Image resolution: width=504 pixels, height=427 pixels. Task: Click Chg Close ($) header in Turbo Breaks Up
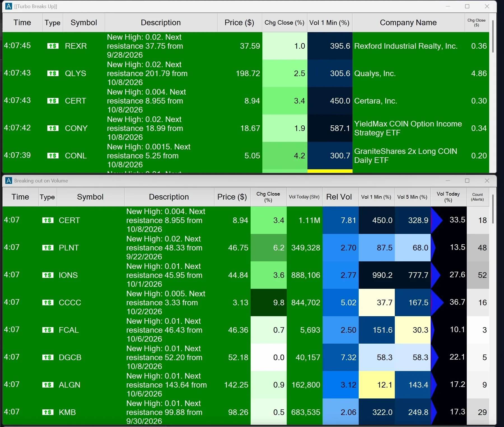[477, 22]
